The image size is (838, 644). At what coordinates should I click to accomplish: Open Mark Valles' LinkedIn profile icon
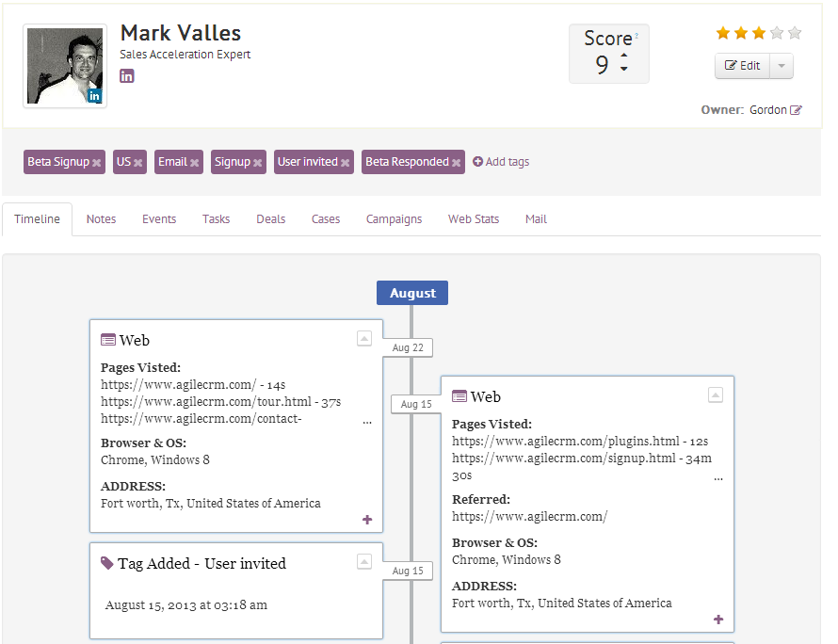[126, 75]
